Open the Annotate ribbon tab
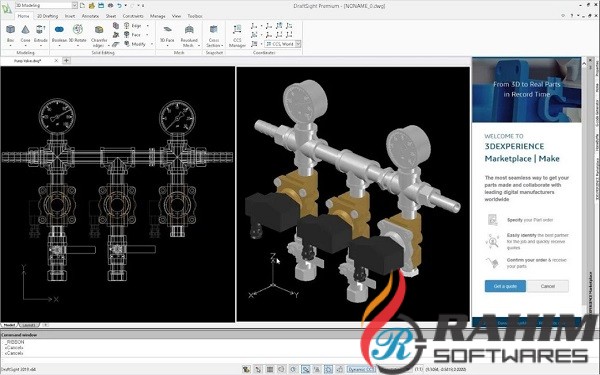Image resolution: width=600 pixels, height=375 pixels. point(90,16)
